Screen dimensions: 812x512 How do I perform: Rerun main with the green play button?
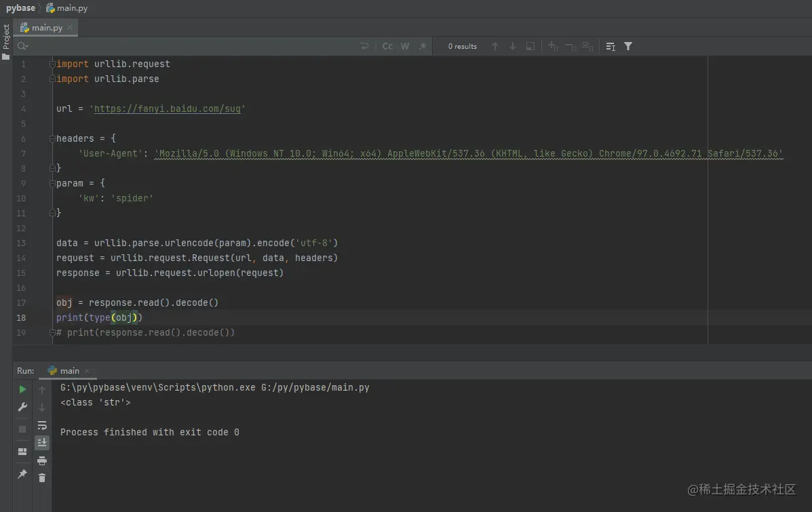(x=22, y=389)
